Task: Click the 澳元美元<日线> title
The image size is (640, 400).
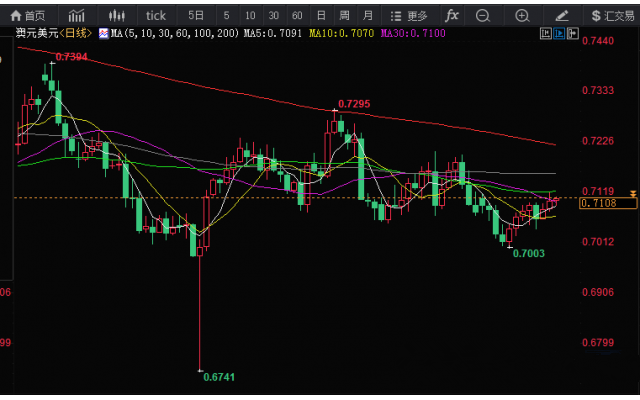Action: click(54, 33)
